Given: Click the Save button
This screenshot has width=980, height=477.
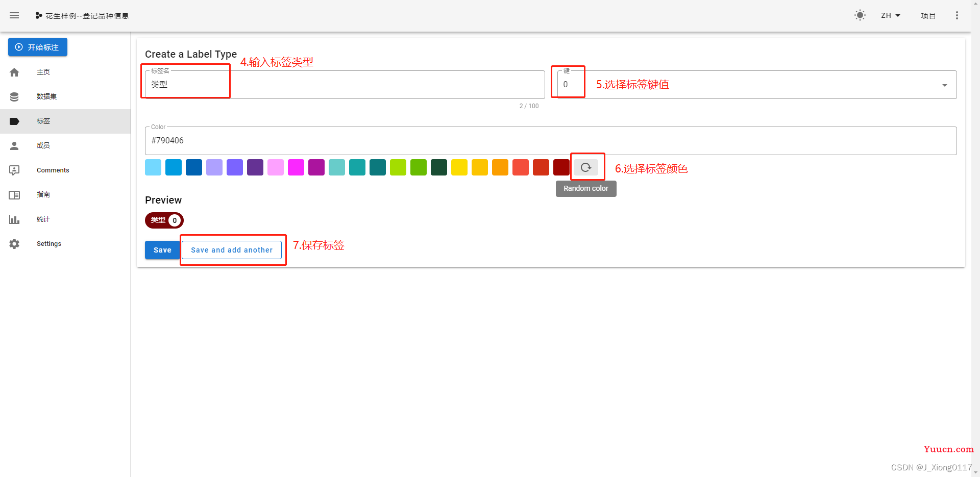Looking at the screenshot, I should coord(162,250).
